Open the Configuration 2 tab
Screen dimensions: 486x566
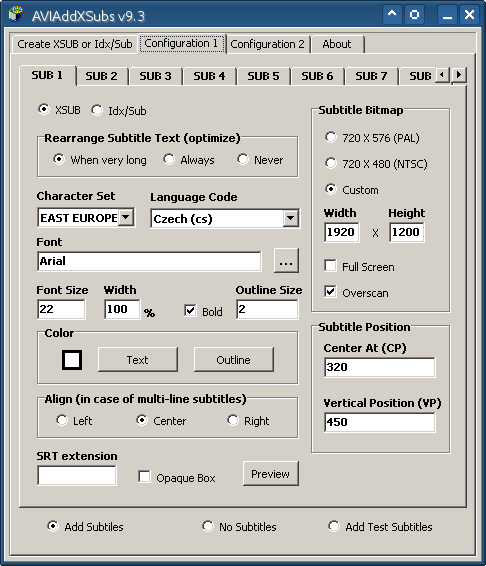(x=268, y=44)
